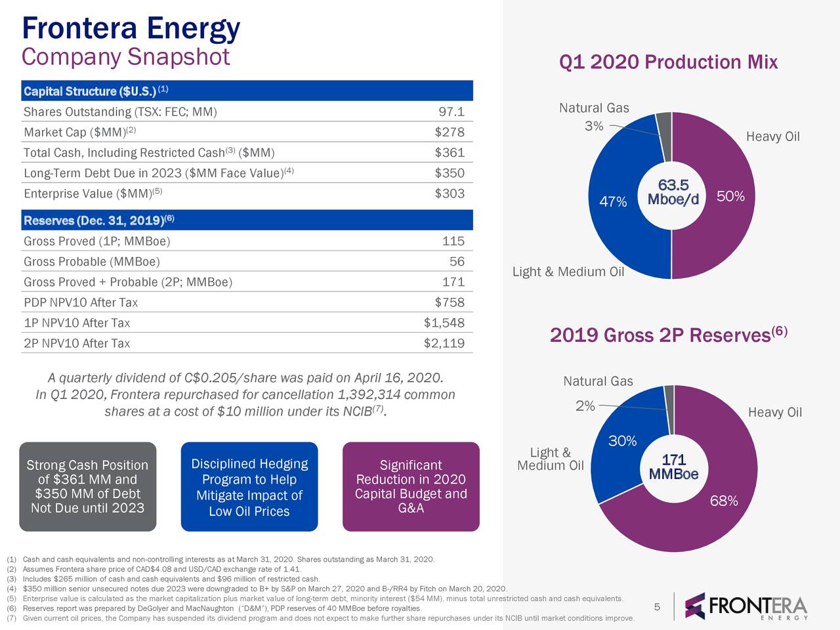The height and width of the screenshot is (630, 840).
Task: Select the 'Market Cap ($MM)' row label
Action: click(80, 133)
